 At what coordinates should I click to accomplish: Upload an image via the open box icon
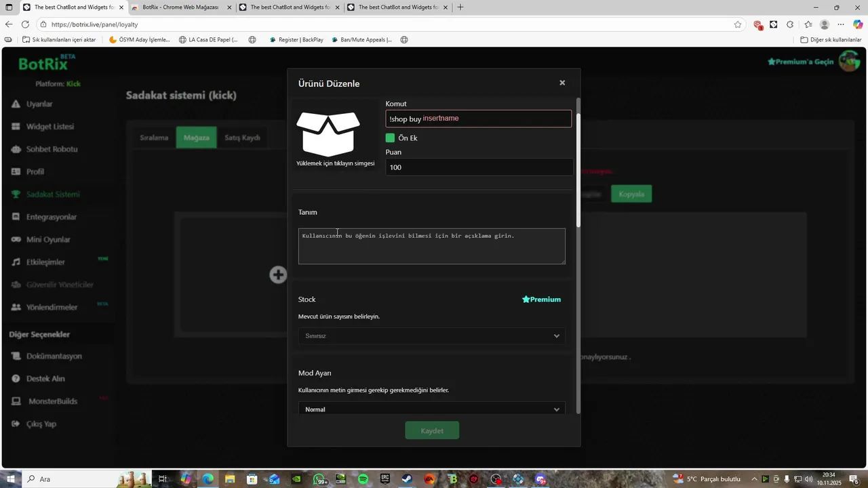coord(328,134)
